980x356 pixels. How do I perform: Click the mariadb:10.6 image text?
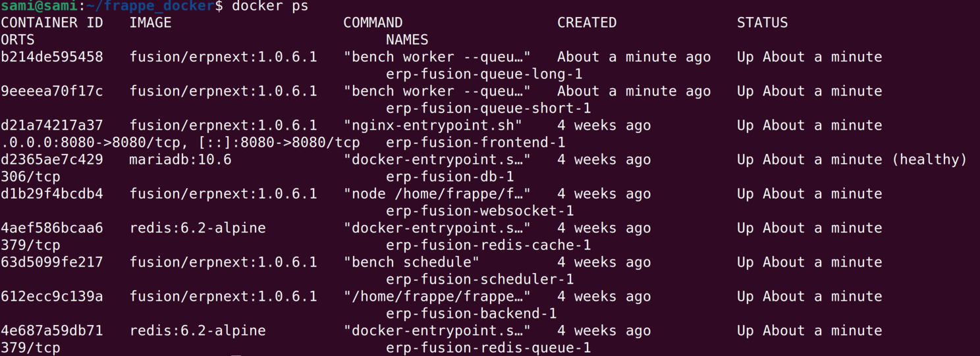(180, 160)
